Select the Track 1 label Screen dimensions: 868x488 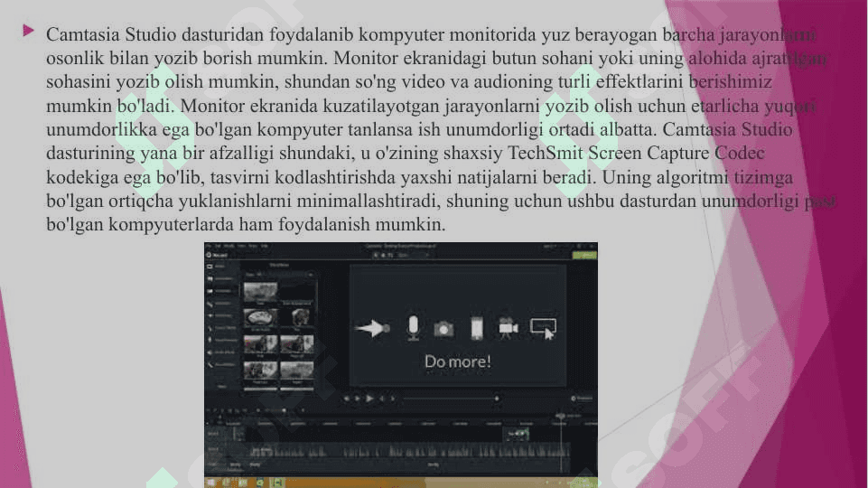coord(213,465)
